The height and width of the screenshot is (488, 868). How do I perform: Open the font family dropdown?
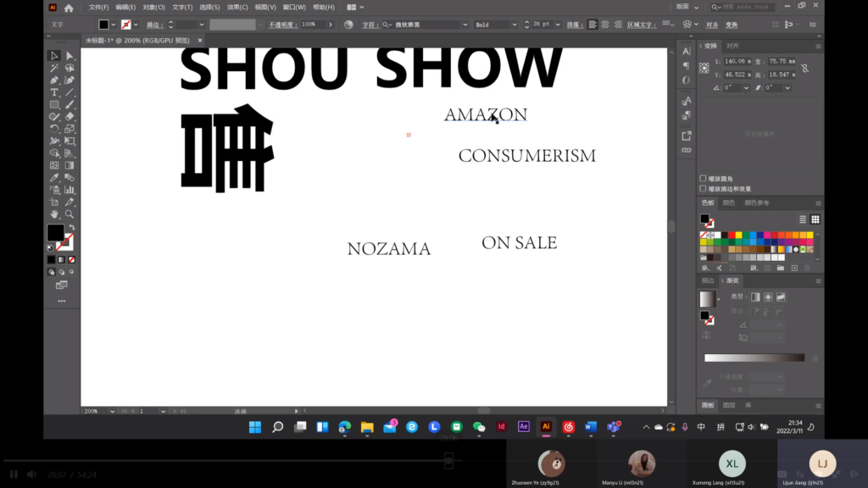point(465,25)
